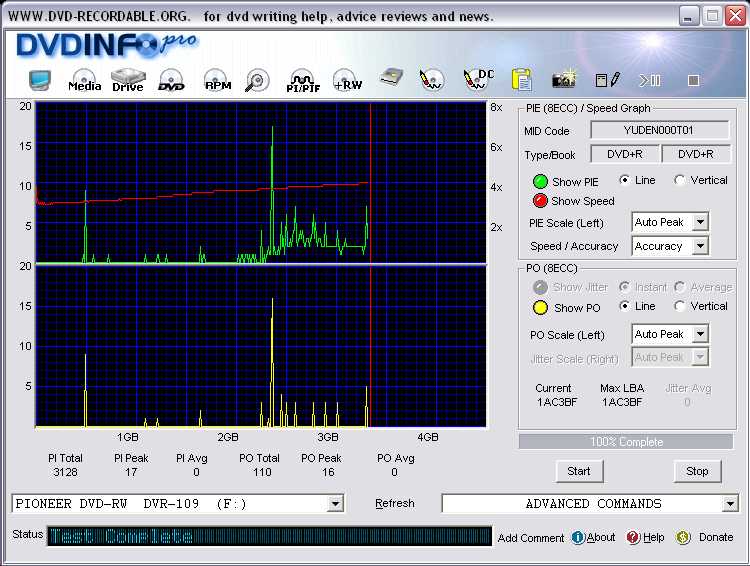Viewport: 750px width, 566px height.
Task: Open the monitor icon in the toolbar
Action: click(x=39, y=80)
